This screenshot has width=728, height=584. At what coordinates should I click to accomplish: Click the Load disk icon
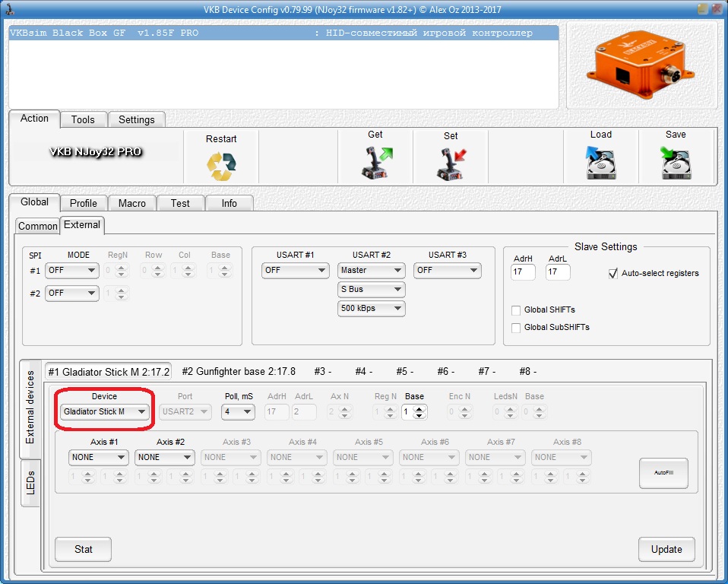(600, 162)
